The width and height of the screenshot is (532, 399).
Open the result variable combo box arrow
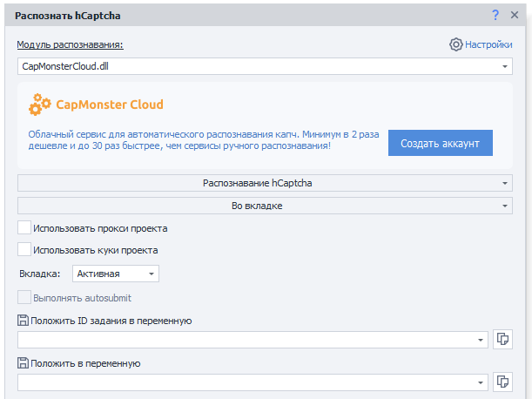point(481,382)
